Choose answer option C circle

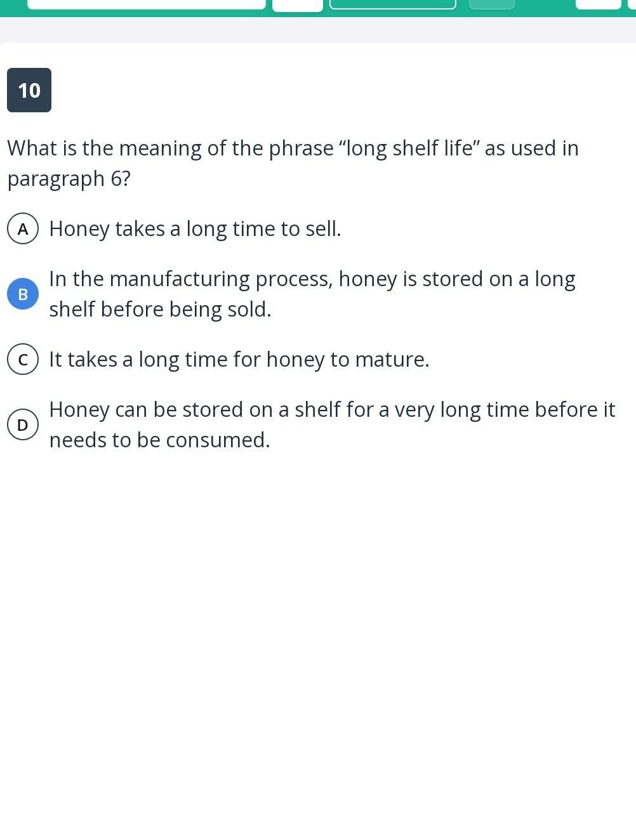click(23, 360)
